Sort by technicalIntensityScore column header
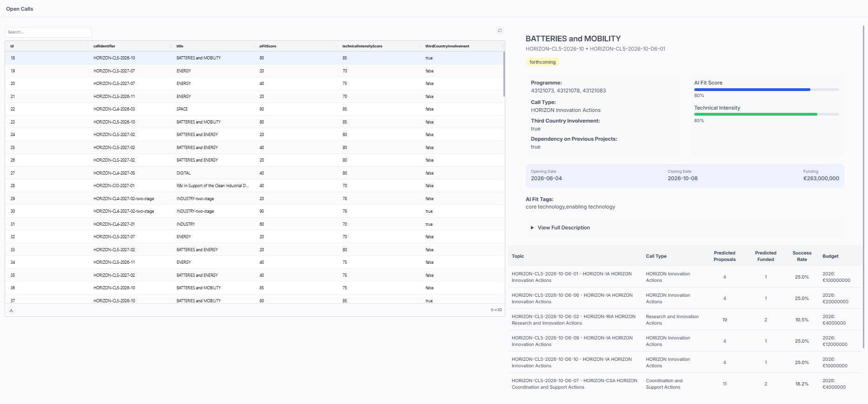This screenshot has height=404, width=868. [362, 46]
